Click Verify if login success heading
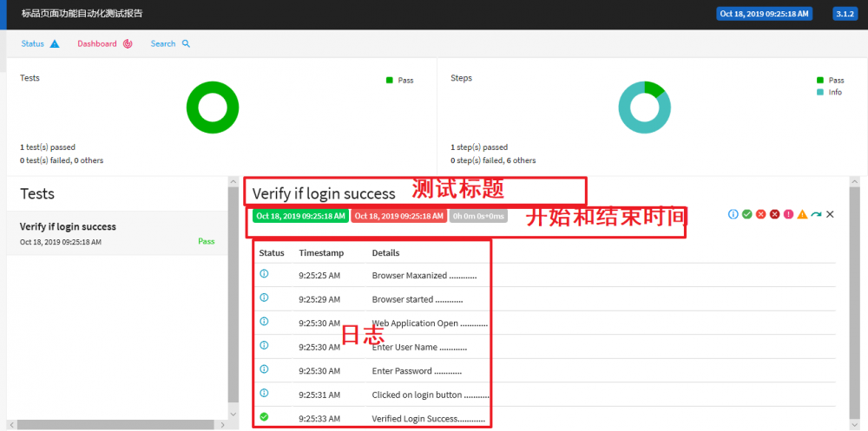868x431 pixels. click(324, 193)
